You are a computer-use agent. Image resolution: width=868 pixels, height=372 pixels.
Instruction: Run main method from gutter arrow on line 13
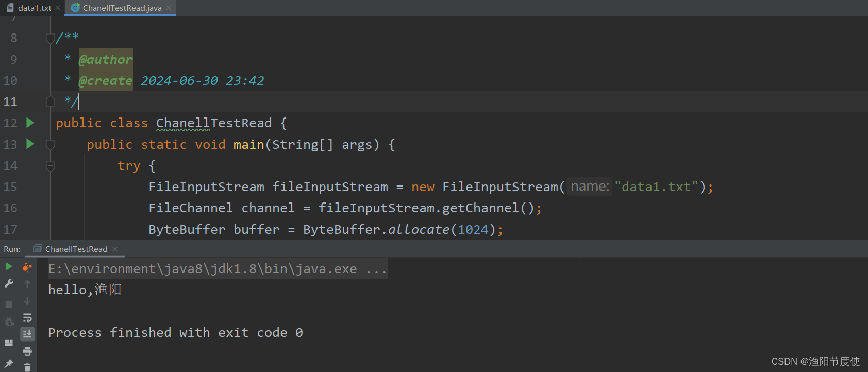pos(30,144)
